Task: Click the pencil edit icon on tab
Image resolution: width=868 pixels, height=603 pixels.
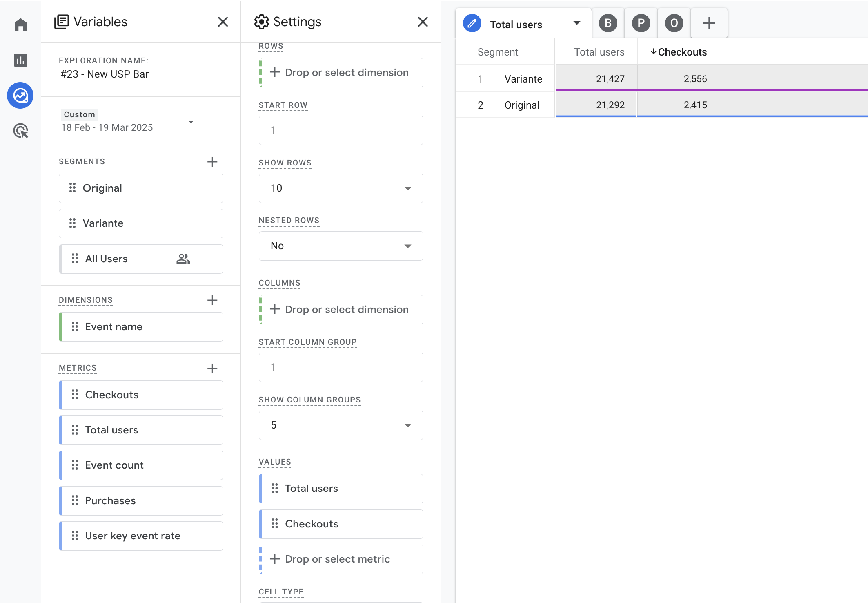Action: click(x=472, y=24)
